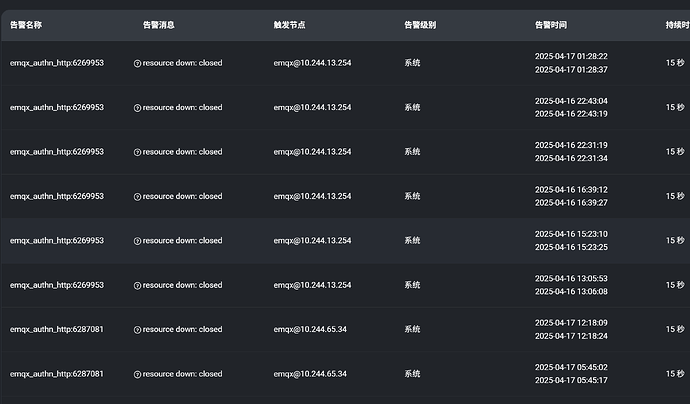690x404 pixels.
Task: Click the timestamp 2025-04-16 13:05:53
Action: click(571, 279)
